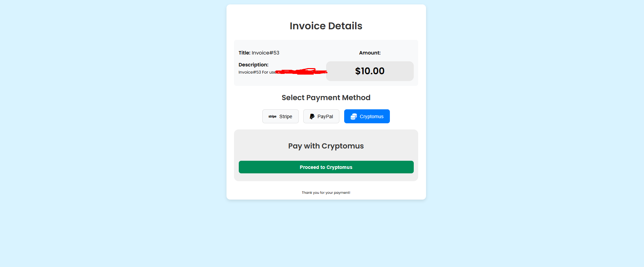Click the red redacted description text
The image size is (644, 267).
click(x=301, y=72)
